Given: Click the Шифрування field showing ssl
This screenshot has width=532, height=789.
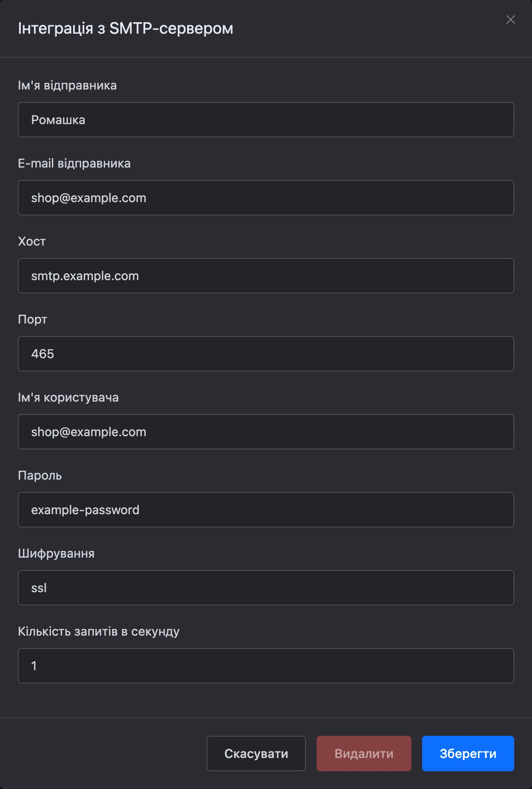Looking at the screenshot, I should [x=266, y=588].
